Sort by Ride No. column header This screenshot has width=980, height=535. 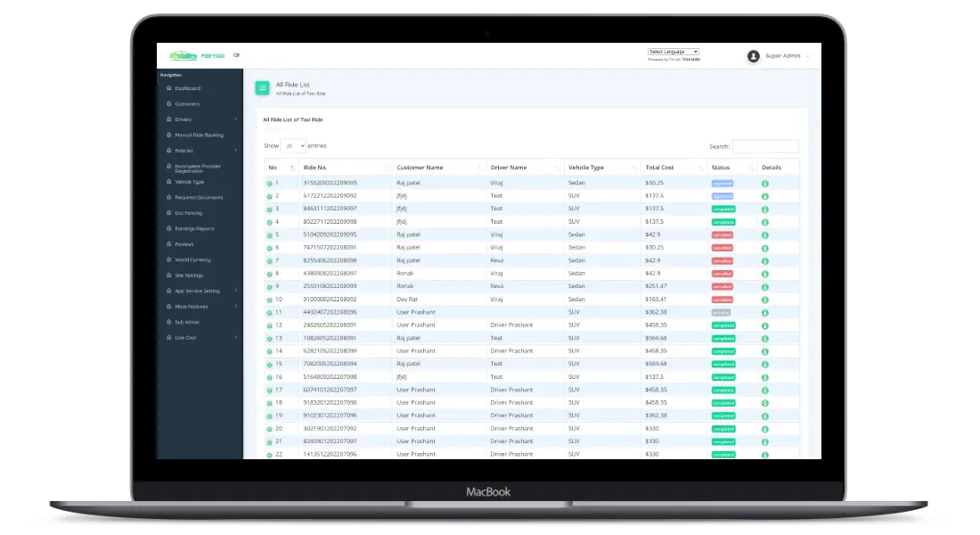346,168
